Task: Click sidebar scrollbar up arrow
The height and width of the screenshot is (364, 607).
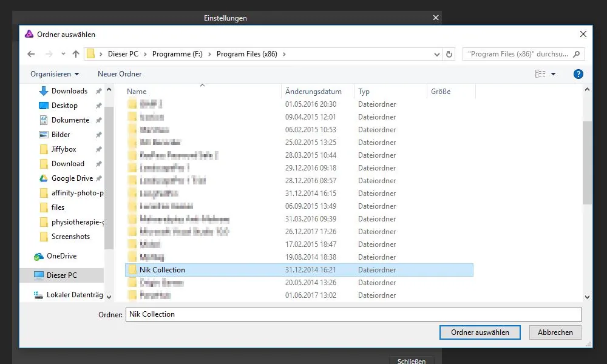Action: [109, 89]
